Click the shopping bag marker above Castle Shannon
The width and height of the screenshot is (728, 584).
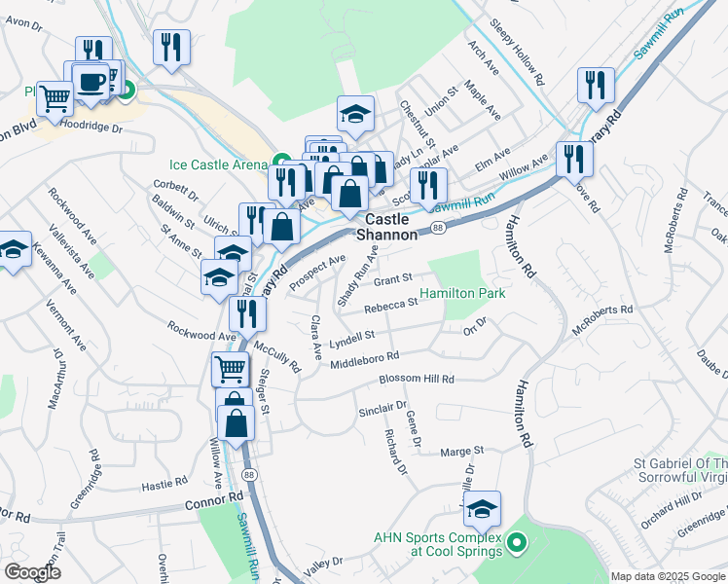tap(349, 195)
